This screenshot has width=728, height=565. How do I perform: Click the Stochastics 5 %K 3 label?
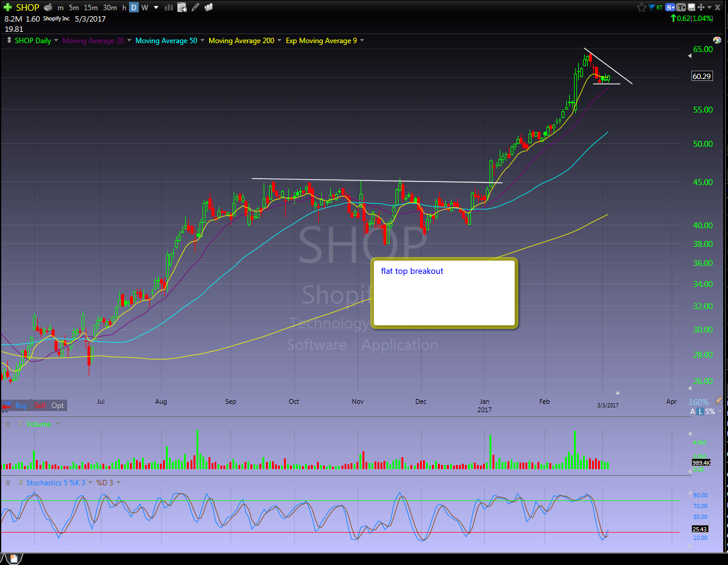[56, 482]
